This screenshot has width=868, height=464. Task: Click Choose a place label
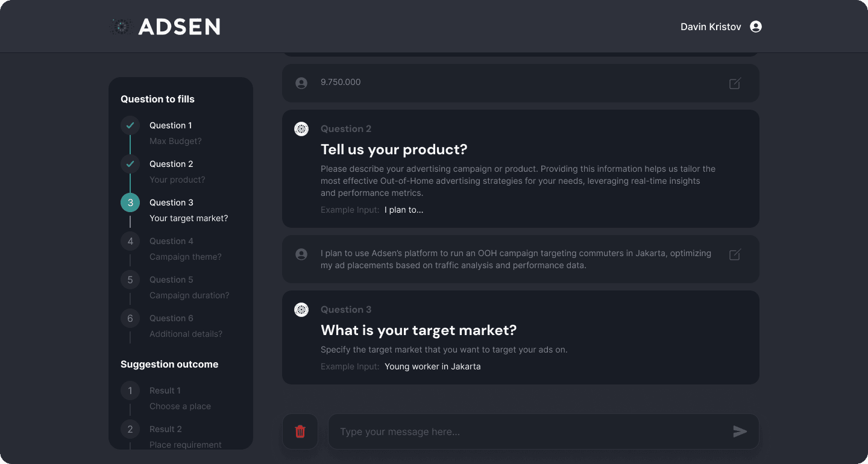[x=180, y=406]
